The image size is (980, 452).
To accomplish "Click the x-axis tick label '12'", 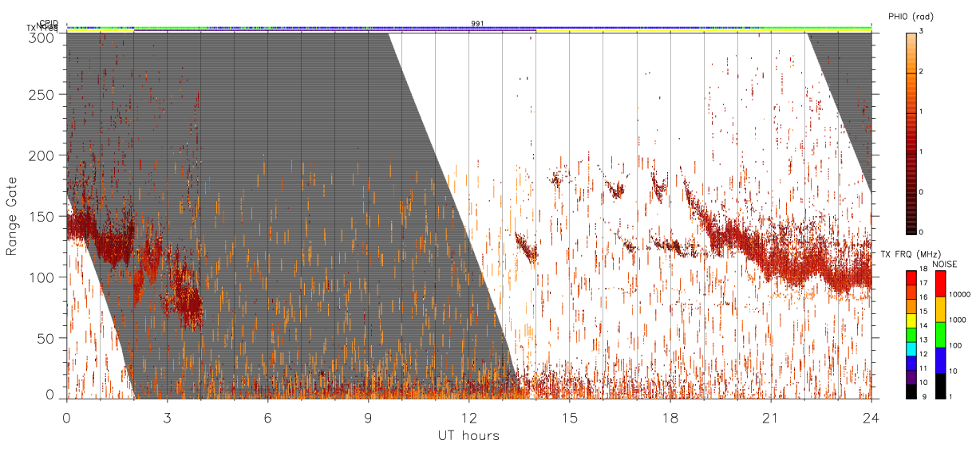I will point(469,418).
